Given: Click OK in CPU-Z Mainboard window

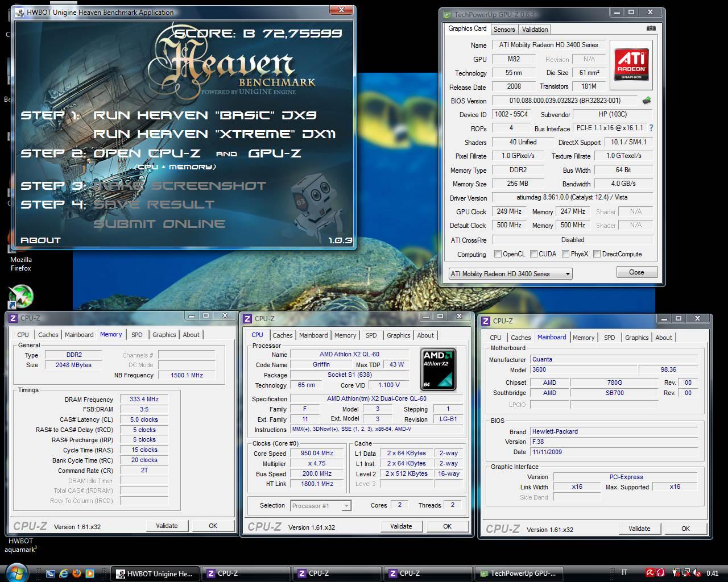Looking at the screenshot, I should [x=685, y=529].
